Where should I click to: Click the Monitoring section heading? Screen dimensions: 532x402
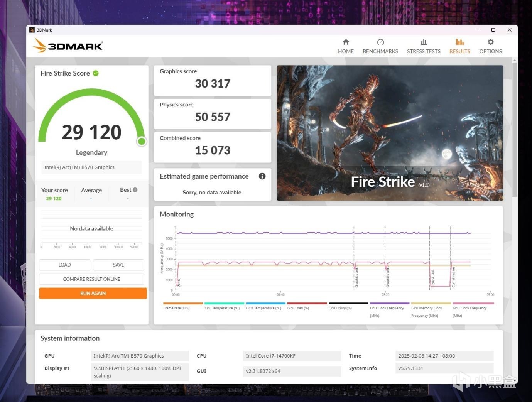[x=177, y=215]
